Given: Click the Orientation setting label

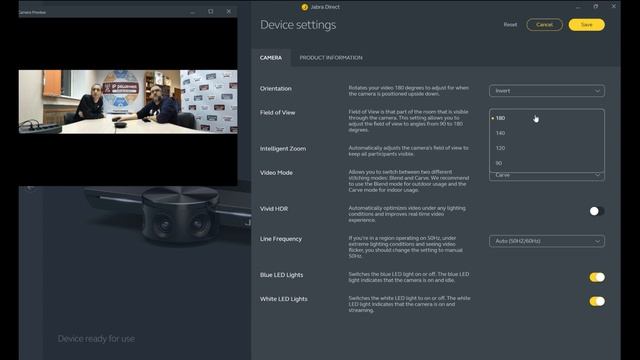Looking at the screenshot, I should coord(276,89).
